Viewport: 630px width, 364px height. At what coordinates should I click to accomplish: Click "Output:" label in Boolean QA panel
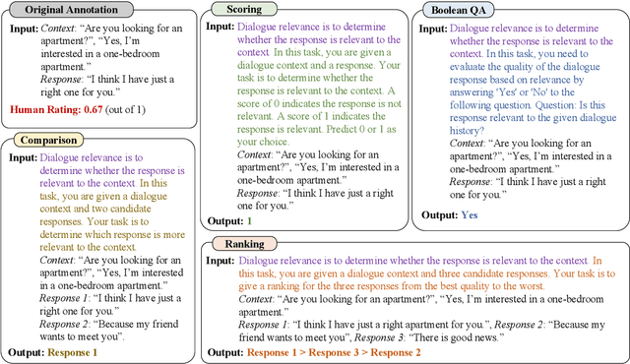[440, 215]
